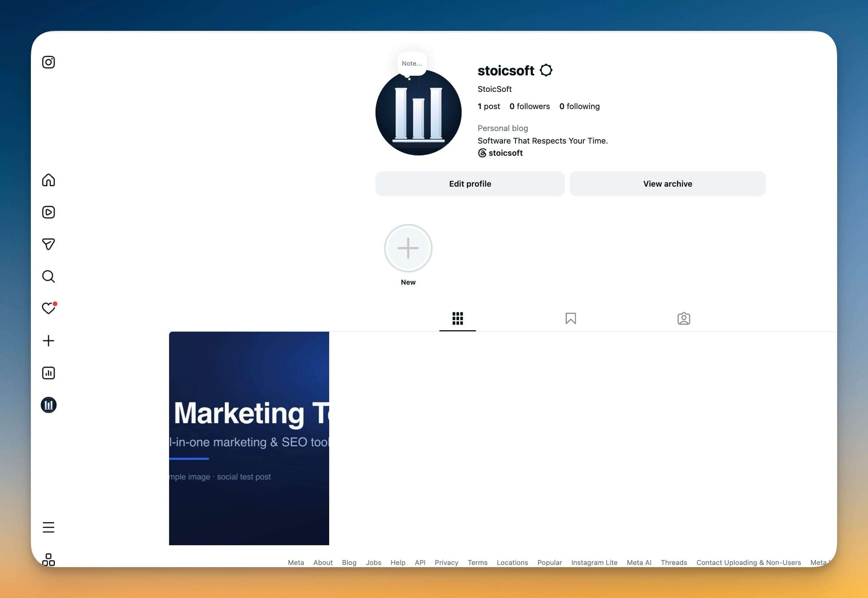
Task: Open Messages paper plane icon
Action: coord(48,244)
